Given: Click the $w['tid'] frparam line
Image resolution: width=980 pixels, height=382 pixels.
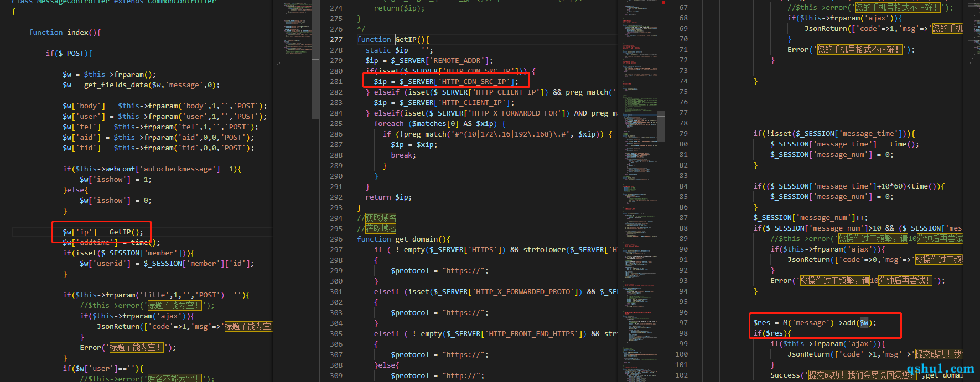Looking at the screenshot, I should [x=158, y=148].
